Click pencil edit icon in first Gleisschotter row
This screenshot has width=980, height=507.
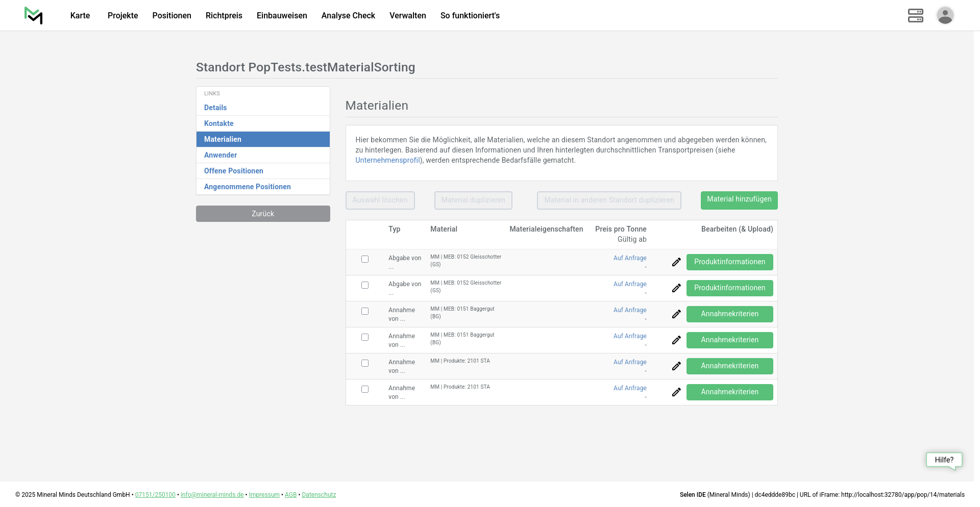676,262
